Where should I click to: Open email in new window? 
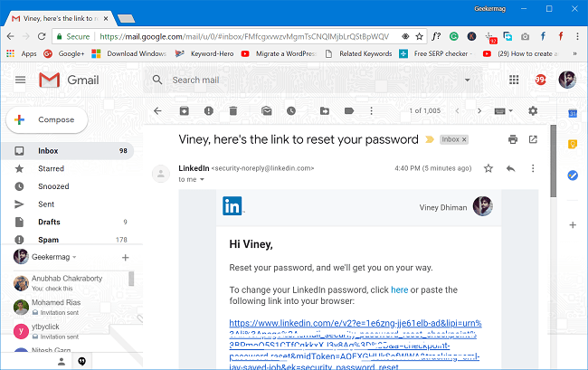pos(533,139)
